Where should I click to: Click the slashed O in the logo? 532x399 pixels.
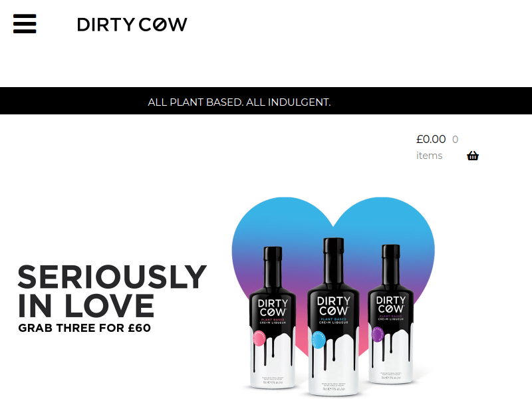coord(160,25)
